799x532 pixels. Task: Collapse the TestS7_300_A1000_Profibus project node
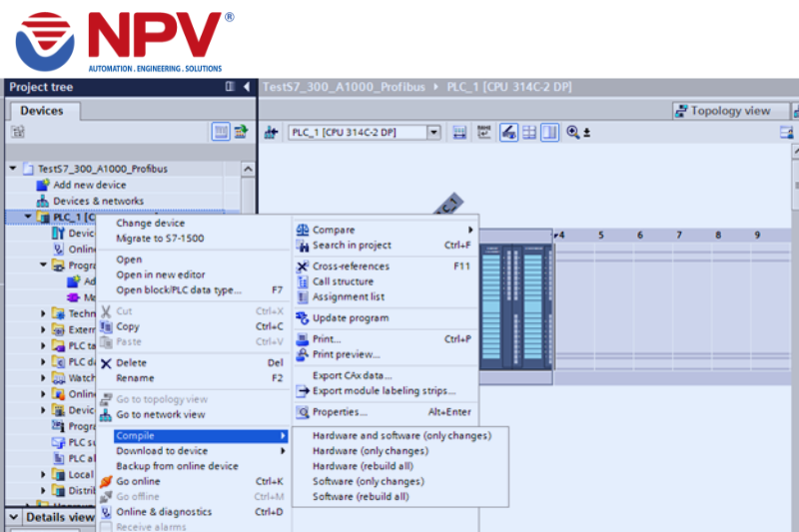(13, 169)
